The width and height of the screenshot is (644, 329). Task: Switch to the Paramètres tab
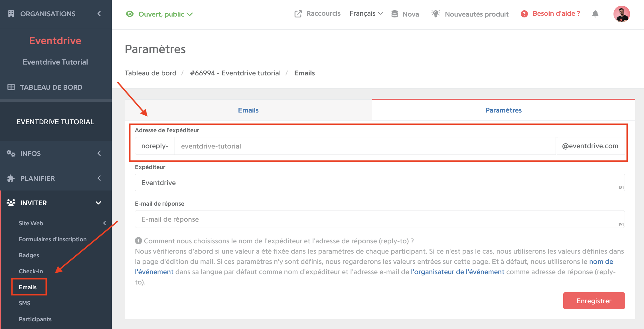pyautogui.click(x=504, y=110)
